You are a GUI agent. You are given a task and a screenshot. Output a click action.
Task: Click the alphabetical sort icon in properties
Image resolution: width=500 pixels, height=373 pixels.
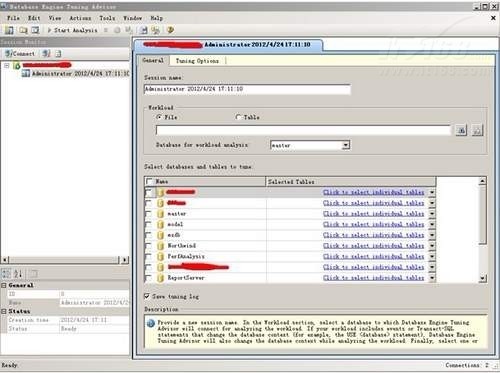point(18,274)
